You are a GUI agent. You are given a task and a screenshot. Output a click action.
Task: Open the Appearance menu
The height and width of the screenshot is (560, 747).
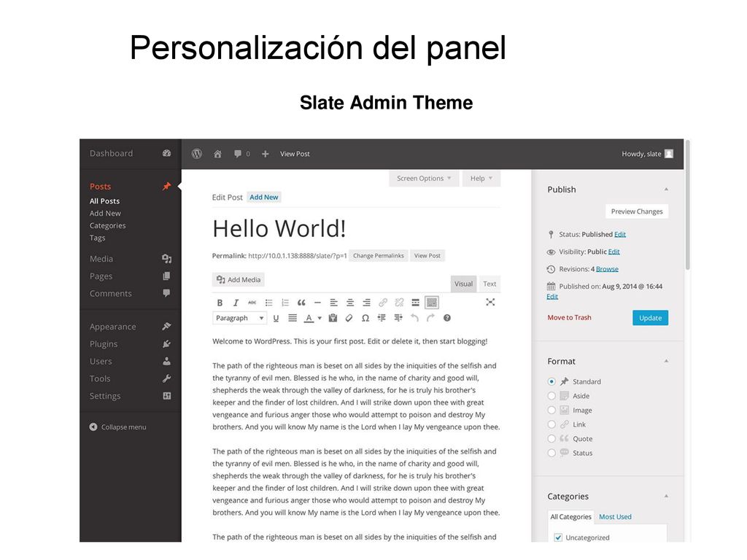point(130,327)
